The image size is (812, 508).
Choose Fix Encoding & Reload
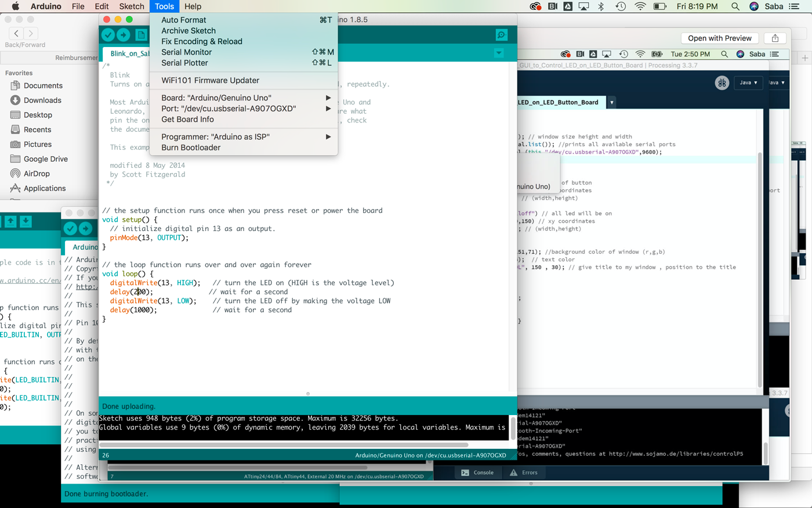(x=244, y=41)
